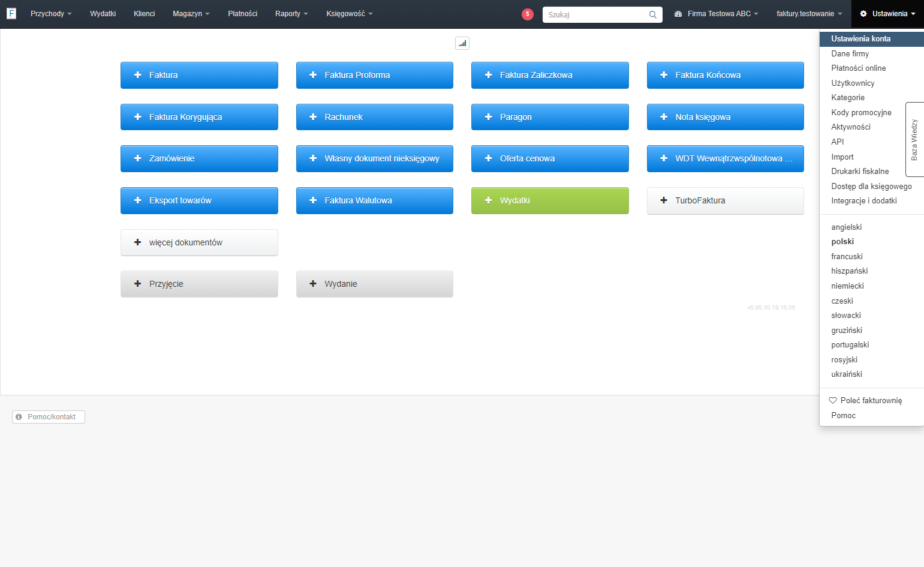924x567 pixels.
Task: Click the plus icon on więcej dokumentów
Action: click(x=137, y=242)
